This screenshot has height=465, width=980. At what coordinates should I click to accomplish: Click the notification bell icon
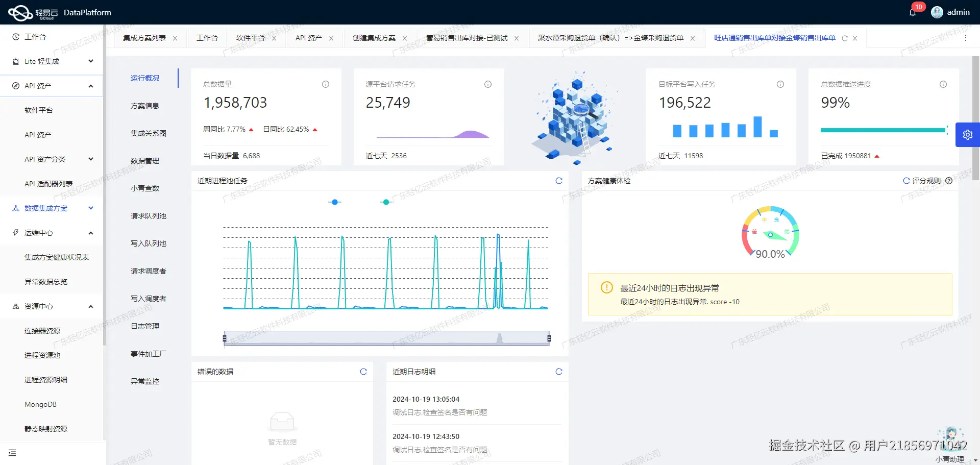coord(913,12)
